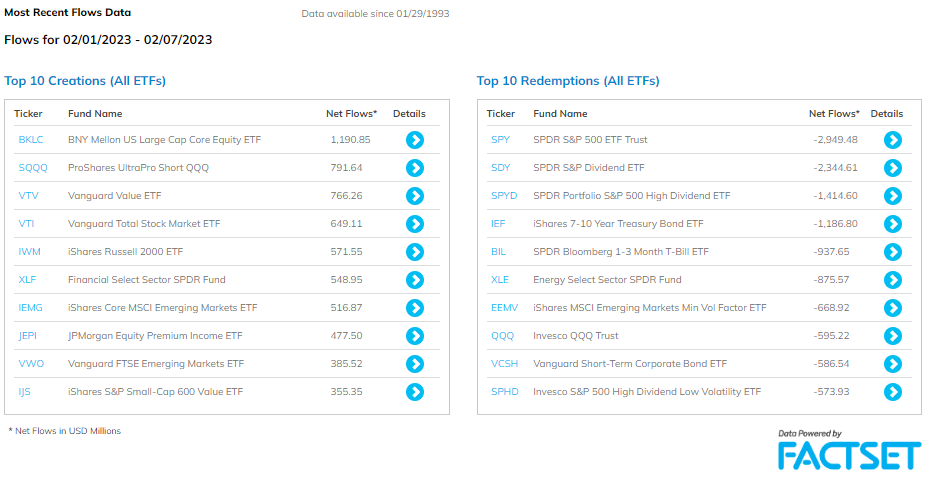930x486 pixels.
Task: Click the 1,190.85 net flow value
Action: [351, 139]
